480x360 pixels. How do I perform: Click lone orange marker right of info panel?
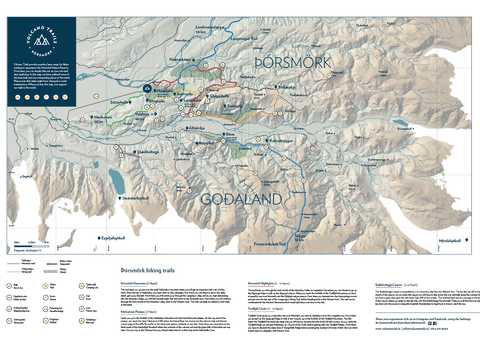(96, 96)
